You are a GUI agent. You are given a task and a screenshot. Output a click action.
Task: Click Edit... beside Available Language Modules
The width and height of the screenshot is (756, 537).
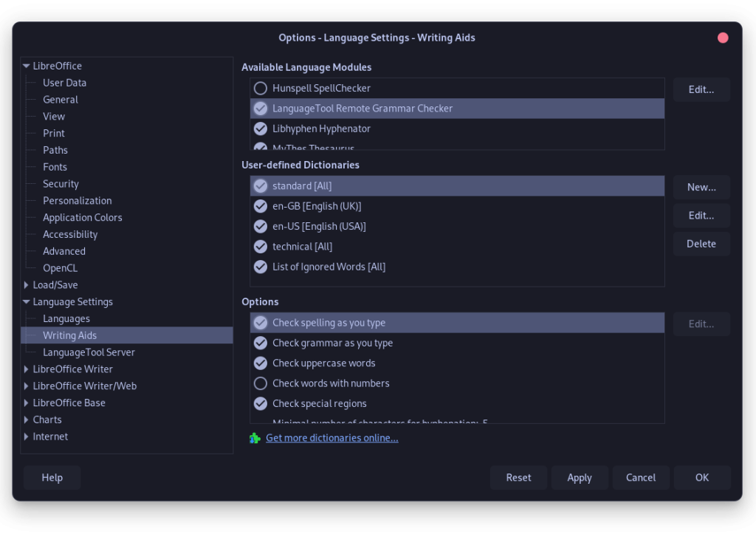pos(701,89)
